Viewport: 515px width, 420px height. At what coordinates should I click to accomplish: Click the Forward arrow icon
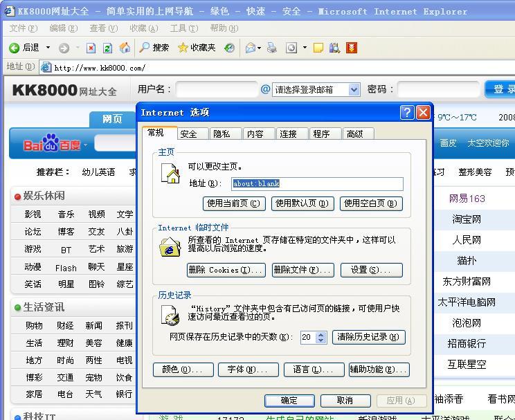[64, 48]
